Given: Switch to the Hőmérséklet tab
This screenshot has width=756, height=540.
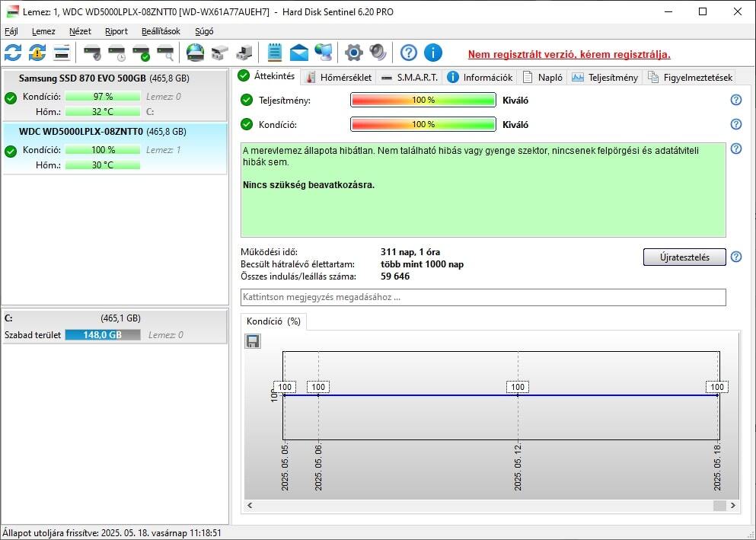Looking at the screenshot, I should tap(340, 77).
